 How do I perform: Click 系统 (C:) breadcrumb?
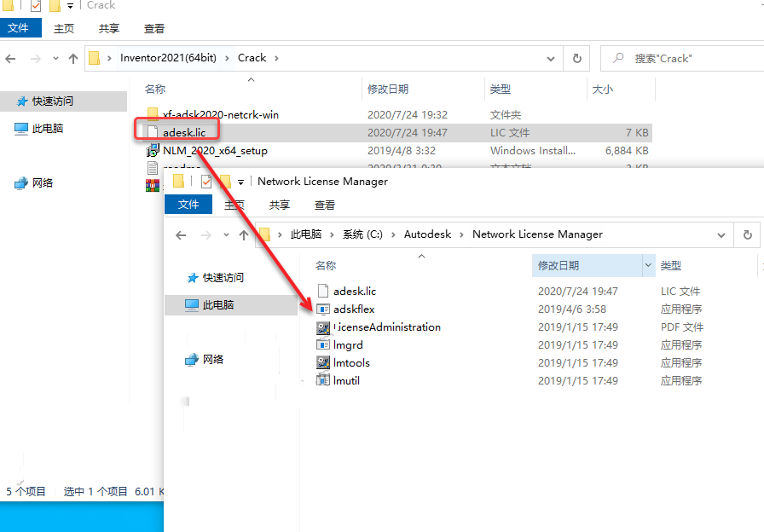pos(362,234)
